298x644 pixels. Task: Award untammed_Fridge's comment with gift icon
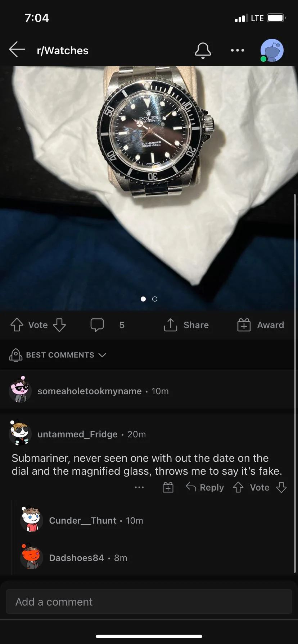pos(168,487)
